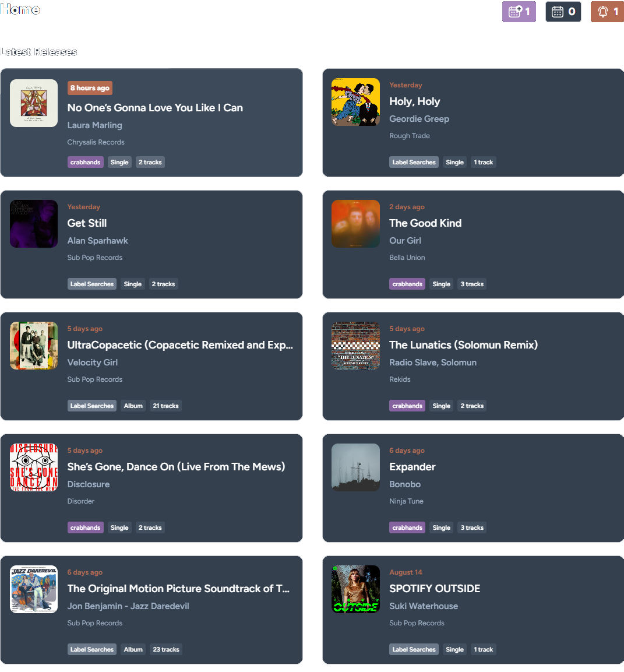Select crabhands tag on The Good Kind

tap(407, 284)
